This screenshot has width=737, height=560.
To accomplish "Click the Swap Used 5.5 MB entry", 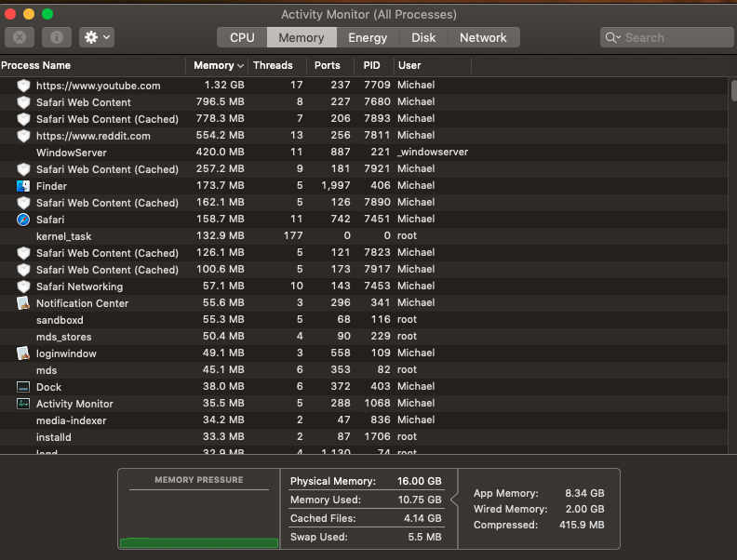I will 366,537.
